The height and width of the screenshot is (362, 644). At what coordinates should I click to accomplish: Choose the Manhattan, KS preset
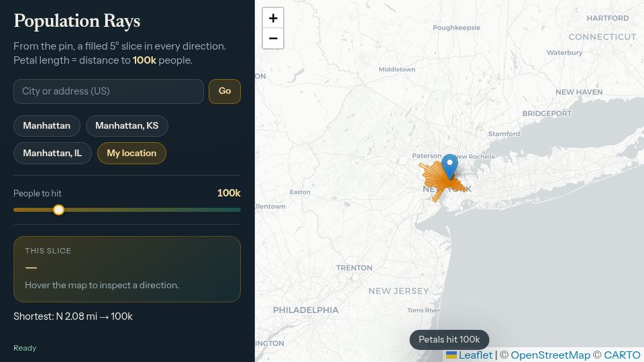click(x=127, y=125)
